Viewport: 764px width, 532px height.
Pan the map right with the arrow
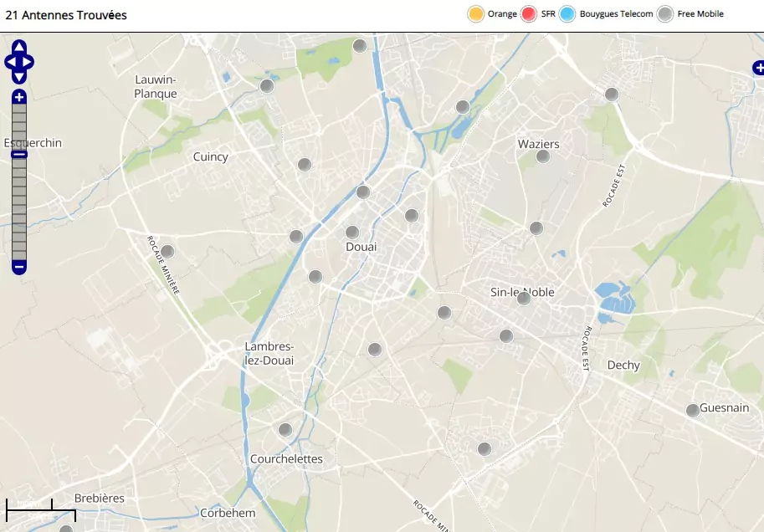[28, 62]
